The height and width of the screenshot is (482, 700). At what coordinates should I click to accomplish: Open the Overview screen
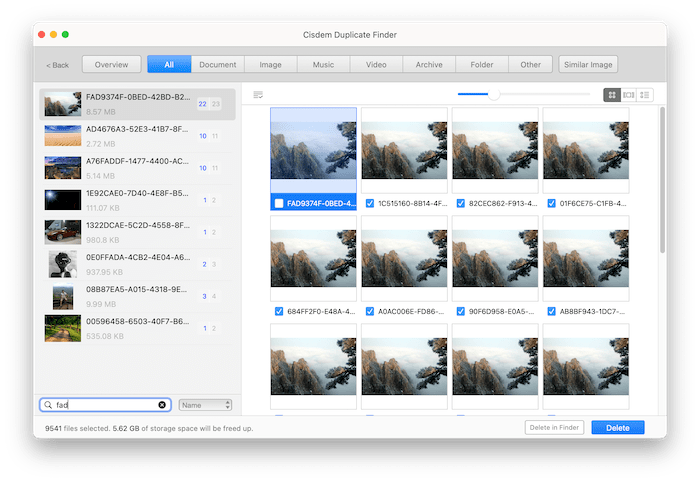coord(111,65)
